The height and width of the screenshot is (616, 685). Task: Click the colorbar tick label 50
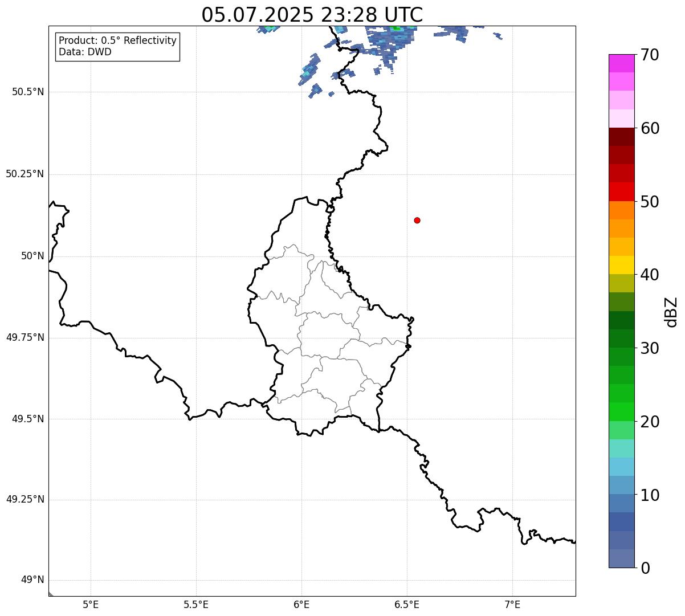coord(650,202)
